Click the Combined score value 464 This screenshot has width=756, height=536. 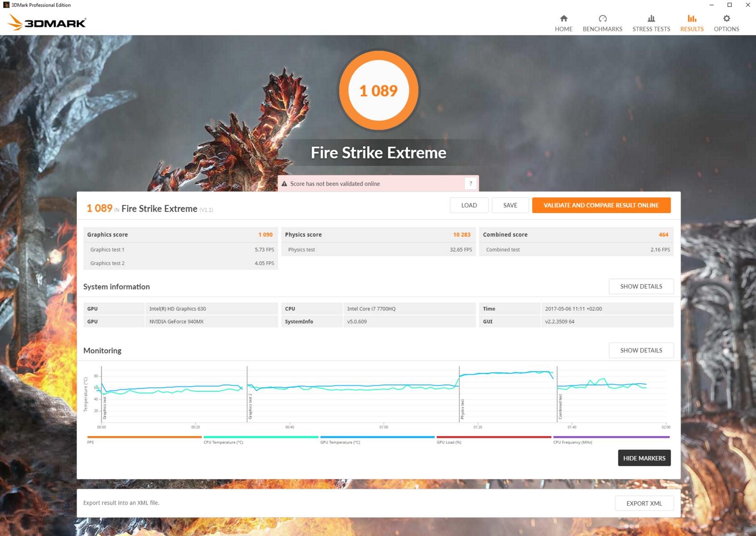[663, 234]
